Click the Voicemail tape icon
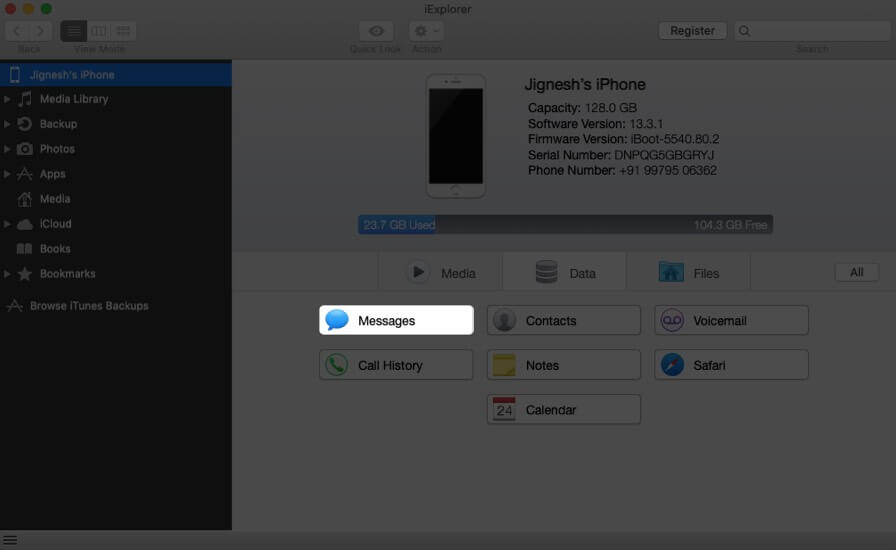 click(672, 320)
